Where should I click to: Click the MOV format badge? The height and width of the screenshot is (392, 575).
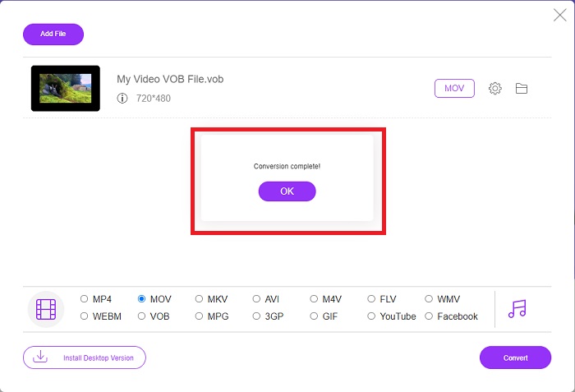(454, 89)
